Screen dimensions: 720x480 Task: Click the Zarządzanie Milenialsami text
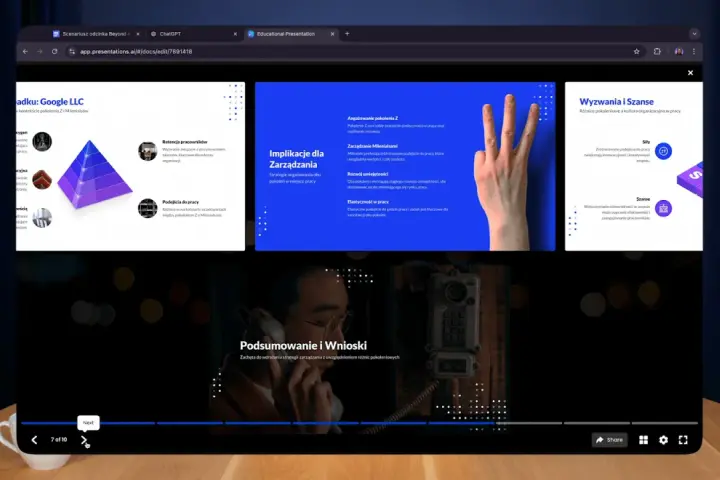coord(372,146)
